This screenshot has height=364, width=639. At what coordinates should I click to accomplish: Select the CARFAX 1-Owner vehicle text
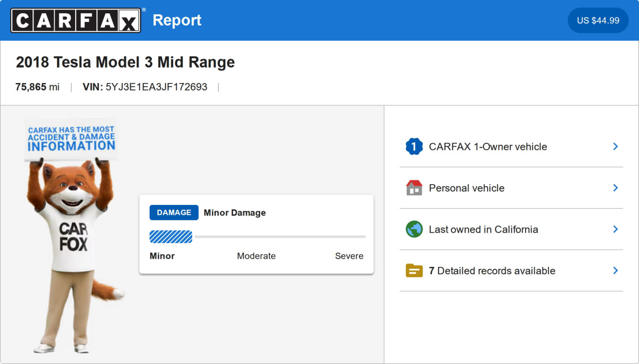click(x=488, y=146)
